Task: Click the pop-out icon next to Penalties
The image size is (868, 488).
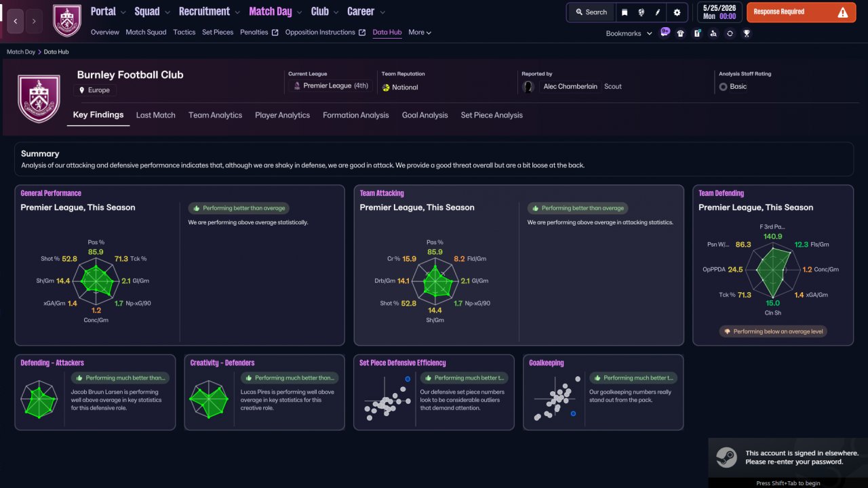Action: pos(275,33)
